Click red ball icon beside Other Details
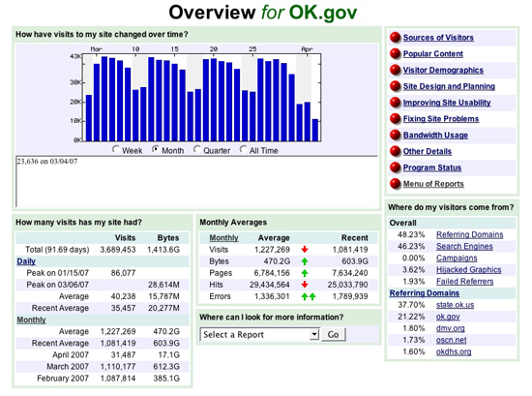The height and width of the screenshot is (396, 532). 396,151
